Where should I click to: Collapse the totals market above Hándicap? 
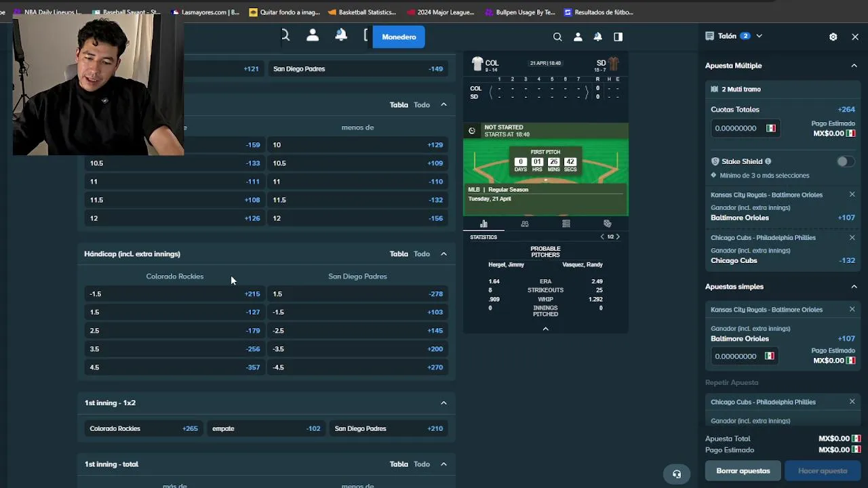[443, 104]
